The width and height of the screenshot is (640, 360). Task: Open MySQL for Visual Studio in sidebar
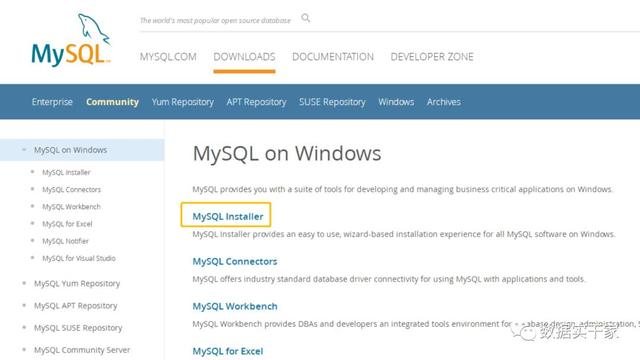79,258
